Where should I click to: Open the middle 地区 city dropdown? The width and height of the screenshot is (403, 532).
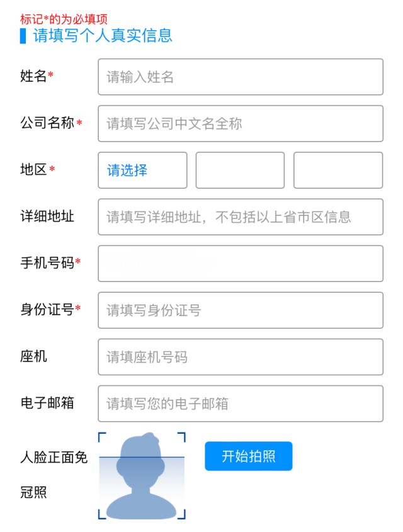[x=240, y=170]
